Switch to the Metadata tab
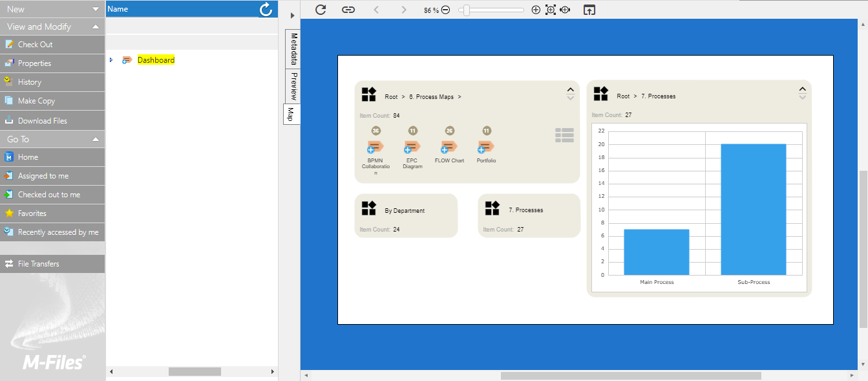Image resolution: width=868 pixels, height=381 pixels. click(293, 49)
